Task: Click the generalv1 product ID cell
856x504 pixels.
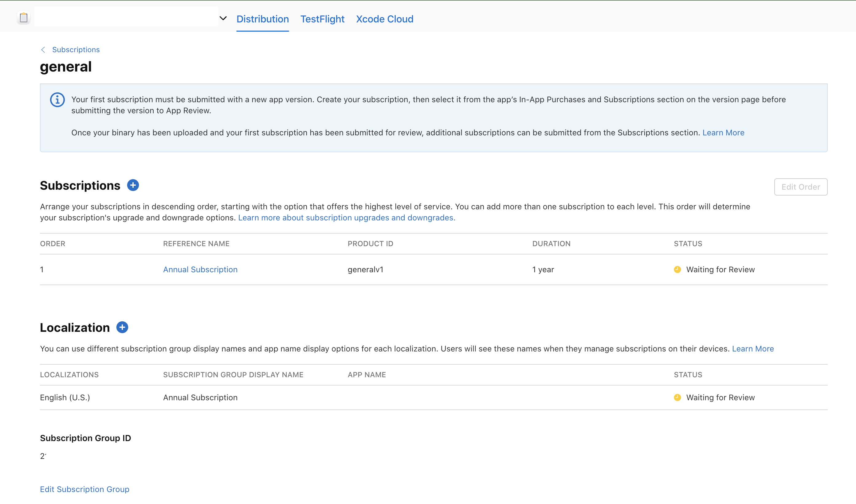Action: click(x=365, y=270)
